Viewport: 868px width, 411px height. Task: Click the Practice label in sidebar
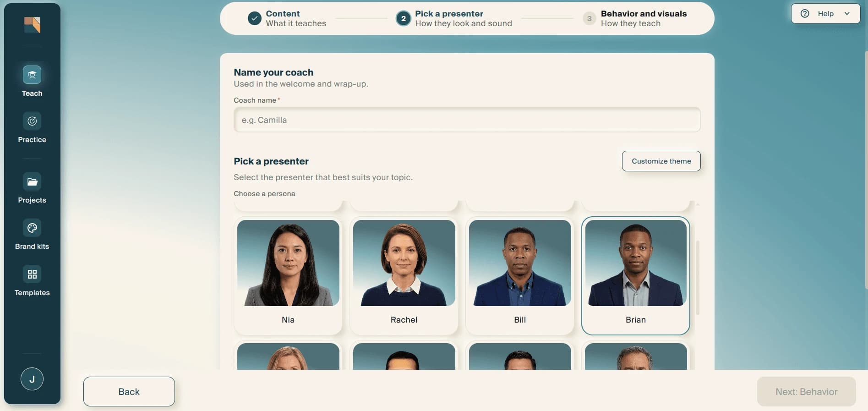pos(32,140)
